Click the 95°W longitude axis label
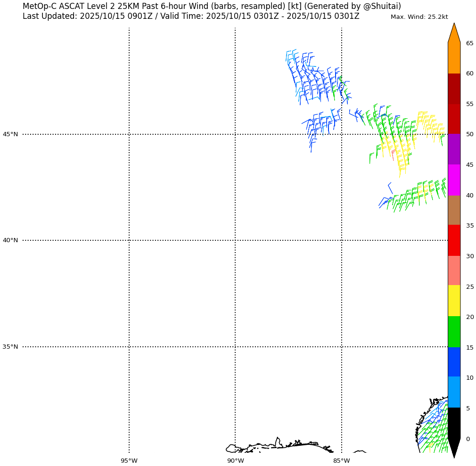This screenshot has width=476, height=466. (x=129, y=461)
